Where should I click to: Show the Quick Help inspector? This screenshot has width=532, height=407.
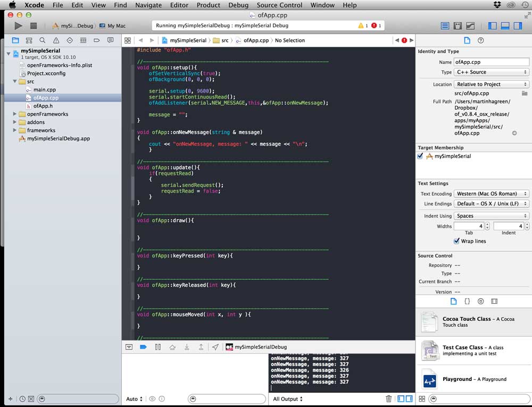[x=480, y=40]
